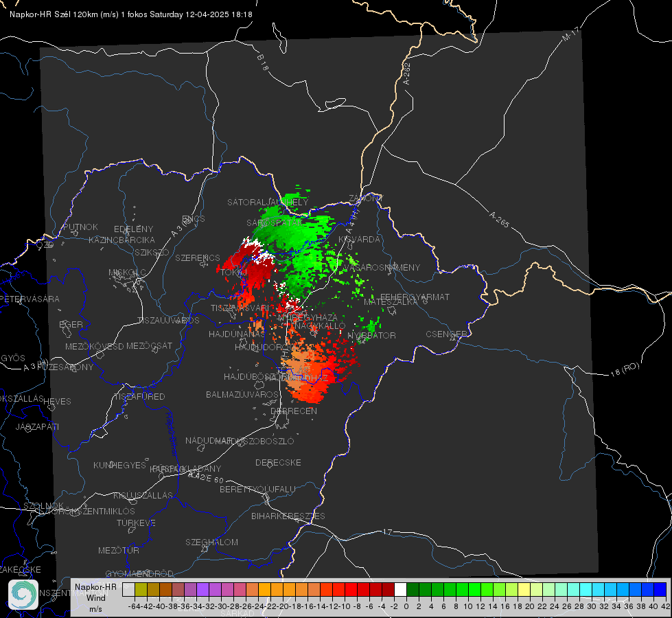The width and height of the screenshot is (672, 618).
Task: Pick the cyan legend swatch between 28 and 30
Action: [586, 589]
